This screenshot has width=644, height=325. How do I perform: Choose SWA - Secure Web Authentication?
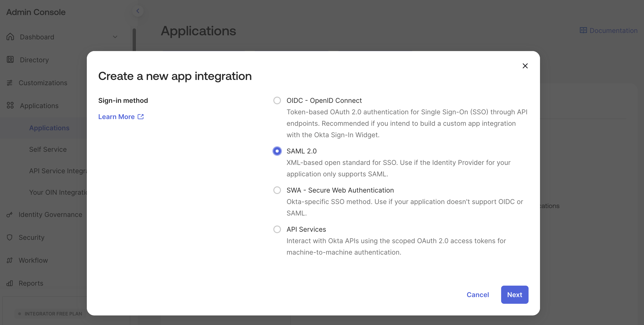point(277,190)
